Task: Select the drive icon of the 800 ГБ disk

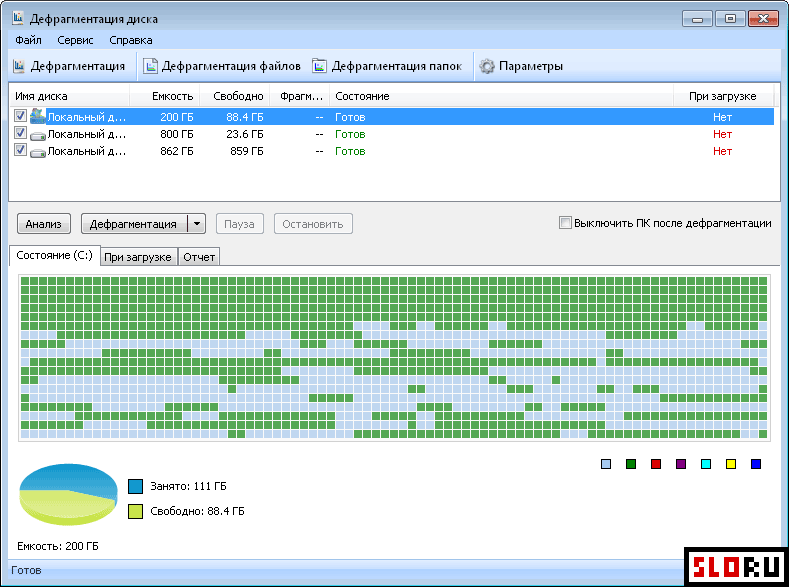Action: coord(38,135)
